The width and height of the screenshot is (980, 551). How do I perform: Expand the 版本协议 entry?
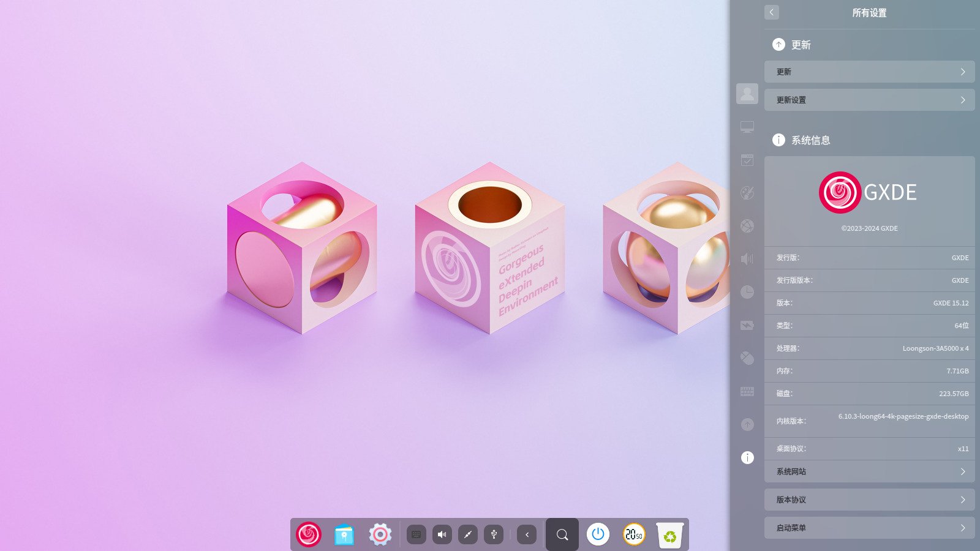tap(869, 500)
